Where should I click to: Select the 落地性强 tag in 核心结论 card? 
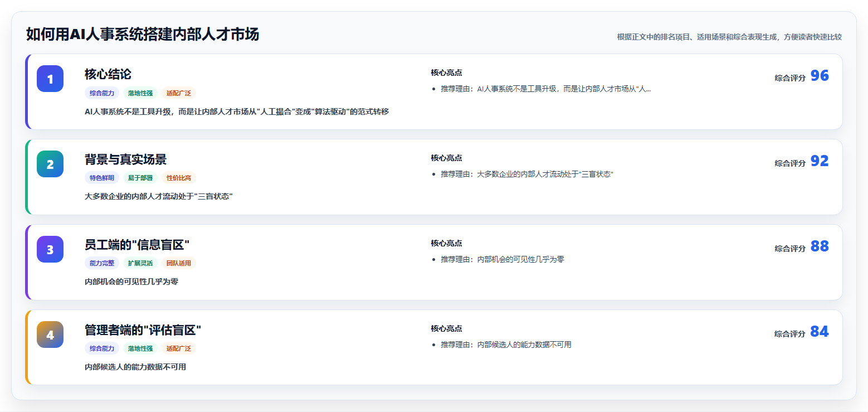coord(140,93)
